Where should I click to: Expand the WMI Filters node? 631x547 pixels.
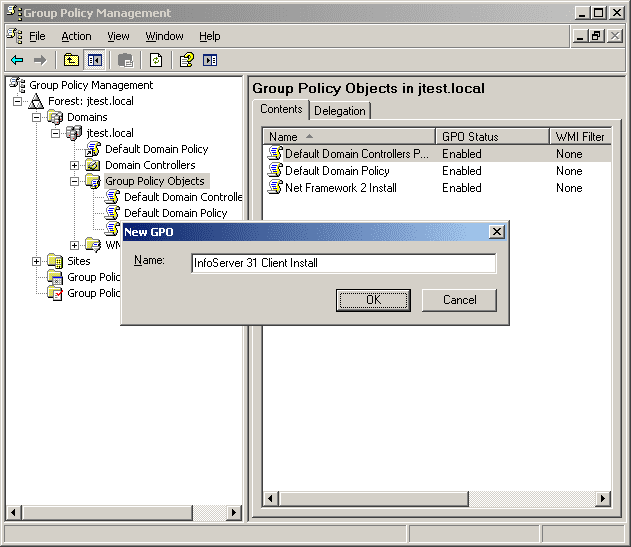pyautogui.click(x=74, y=245)
